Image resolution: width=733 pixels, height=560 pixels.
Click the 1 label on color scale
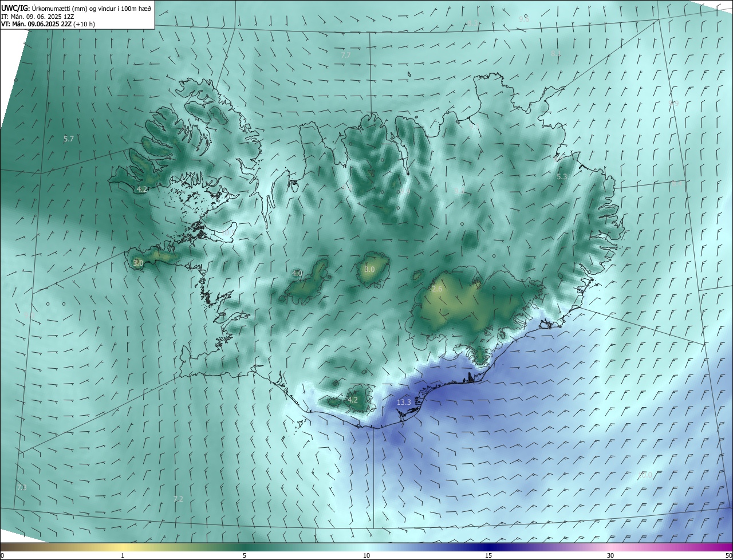123,555
